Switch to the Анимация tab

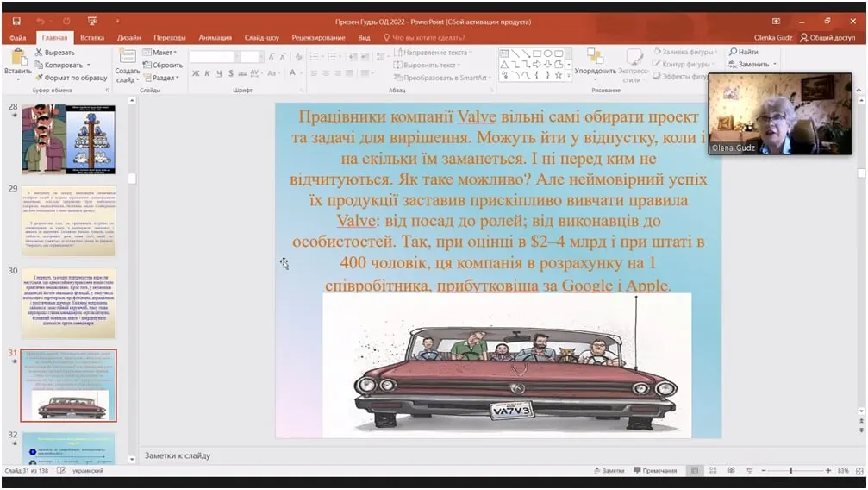point(215,38)
